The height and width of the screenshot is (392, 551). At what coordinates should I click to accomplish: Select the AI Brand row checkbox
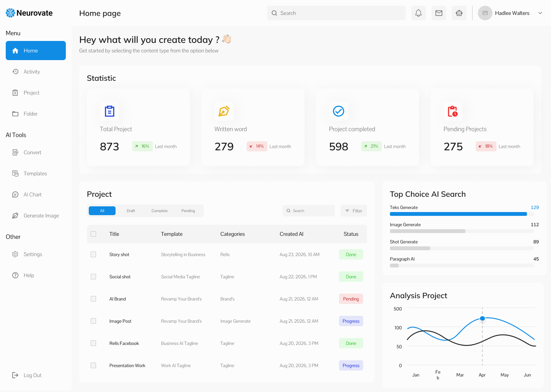tap(93, 299)
